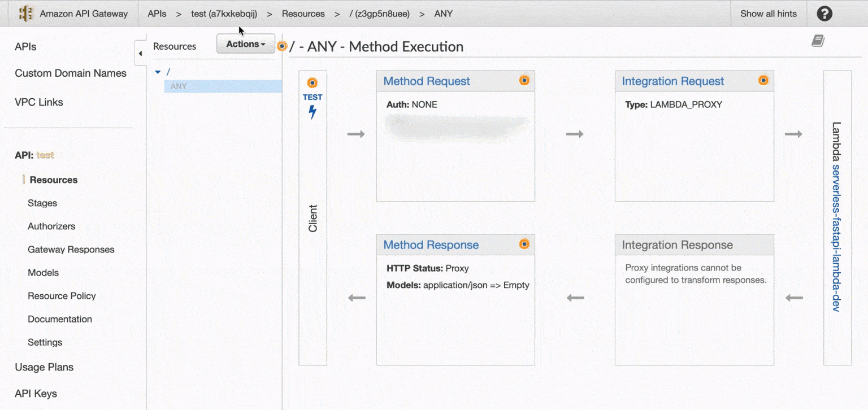This screenshot has height=410, width=868.
Task: Click the TEST lightning bolt icon
Action: point(313,112)
